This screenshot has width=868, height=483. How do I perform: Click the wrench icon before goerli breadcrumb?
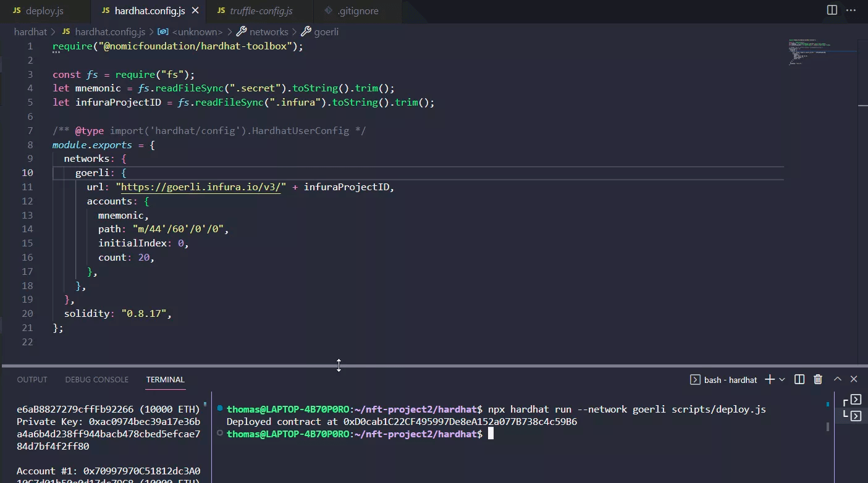(x=306, y=31)
